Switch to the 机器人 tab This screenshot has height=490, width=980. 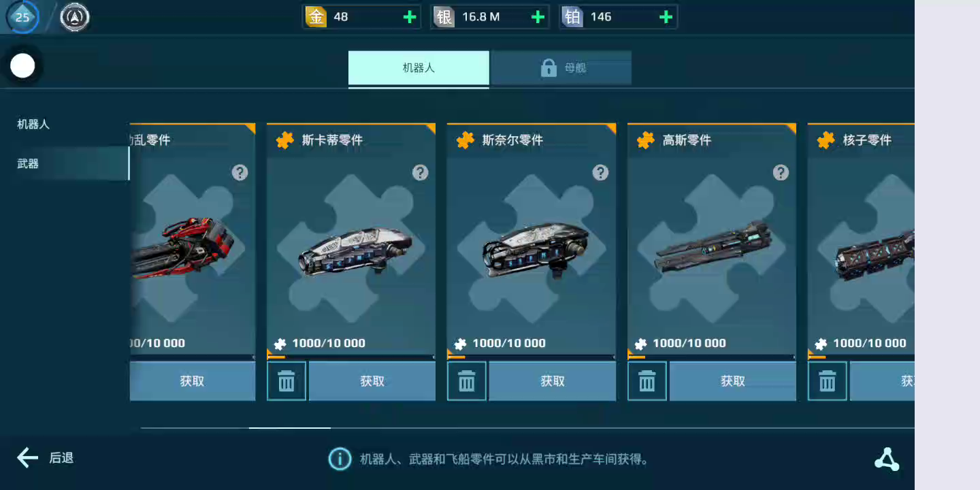[419, 68]
